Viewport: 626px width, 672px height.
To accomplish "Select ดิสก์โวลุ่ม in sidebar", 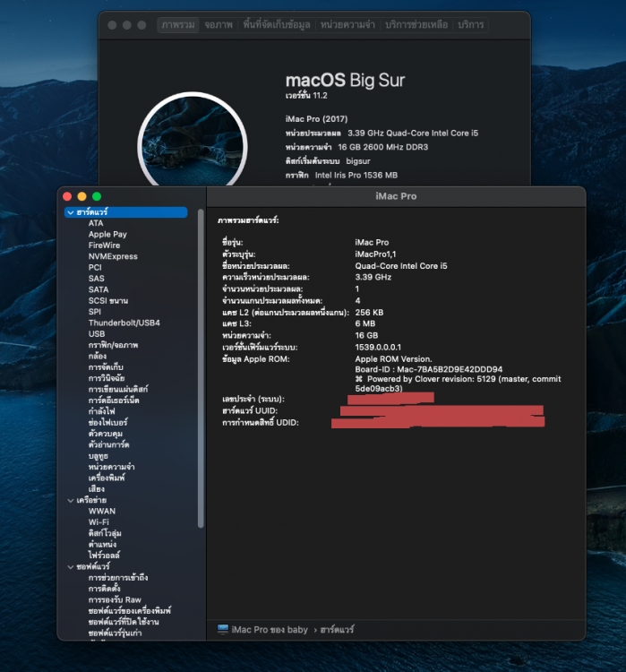I will coord(105,534).
